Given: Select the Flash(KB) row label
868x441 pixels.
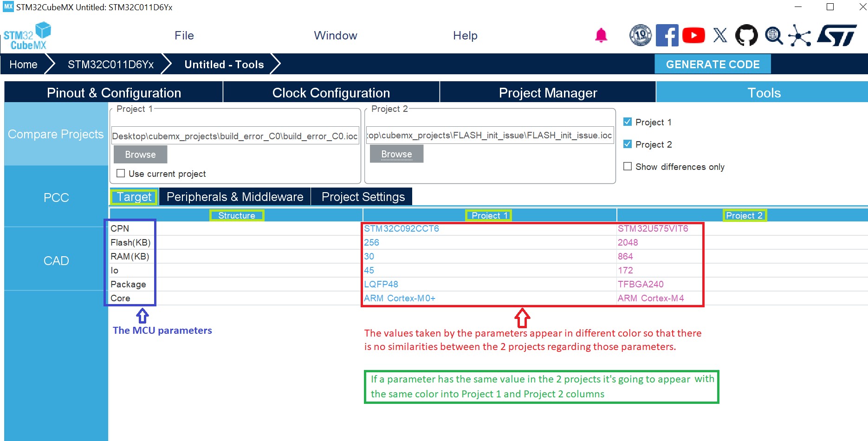Looking at the screenshot, I should (x=130, y=242).
